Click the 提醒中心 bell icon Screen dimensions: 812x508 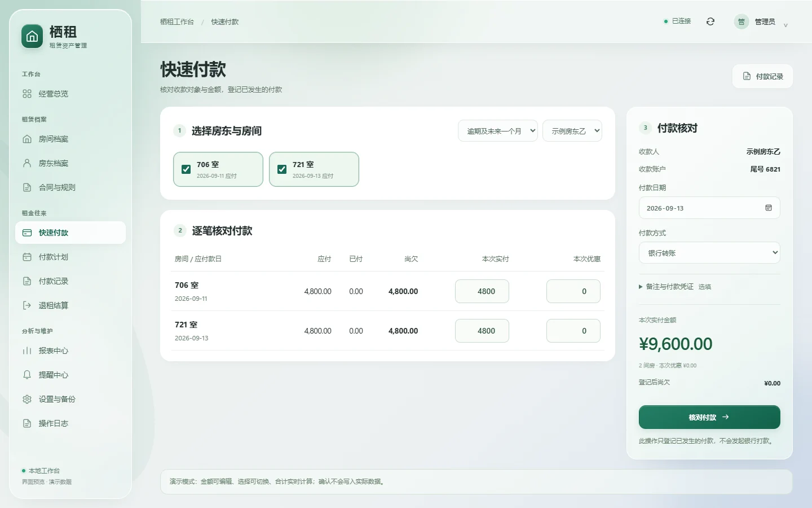[27, 375]
